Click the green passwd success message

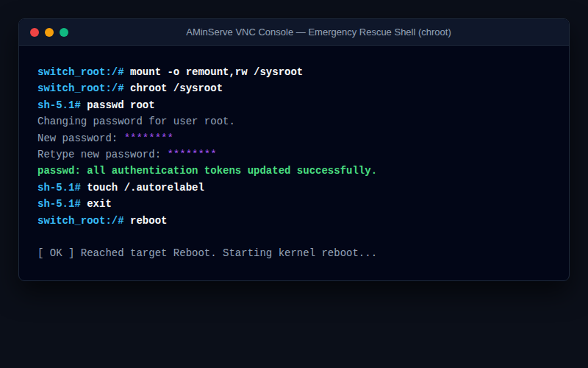(x=207, y=171)
